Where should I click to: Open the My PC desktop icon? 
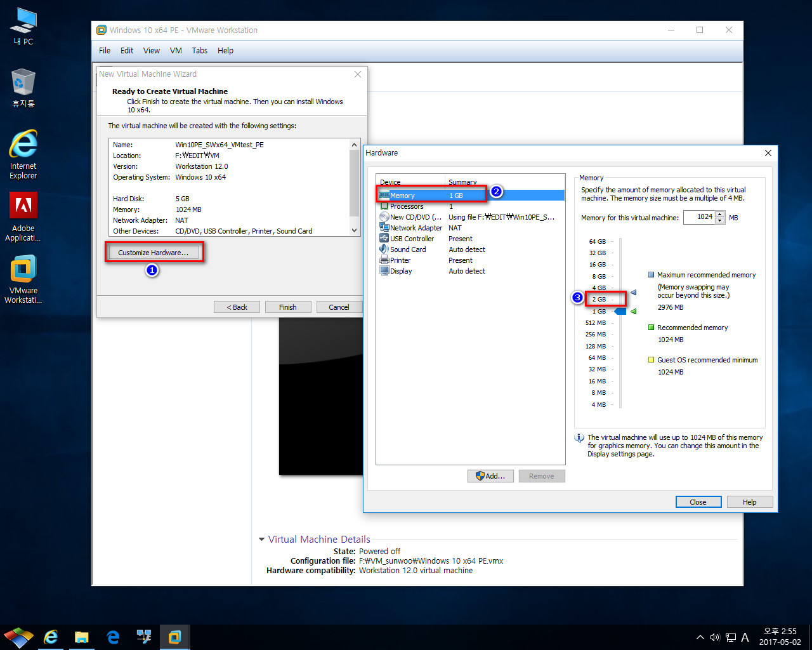[x=23, y=26]
